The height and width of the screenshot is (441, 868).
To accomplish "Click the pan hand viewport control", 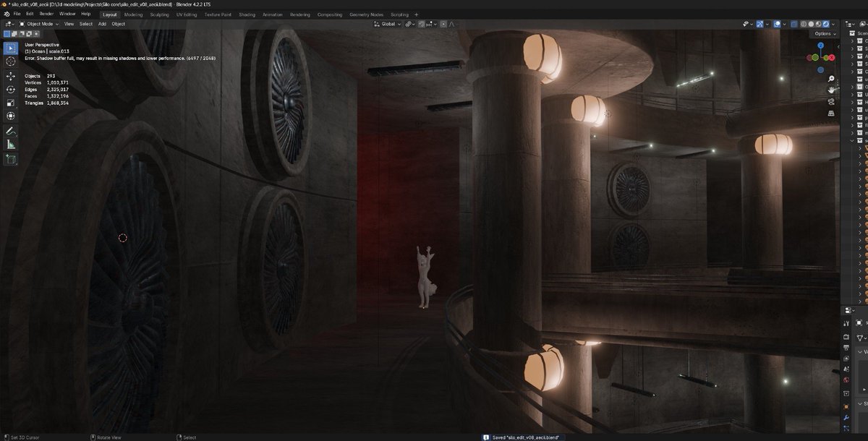I will click(831, 90).
